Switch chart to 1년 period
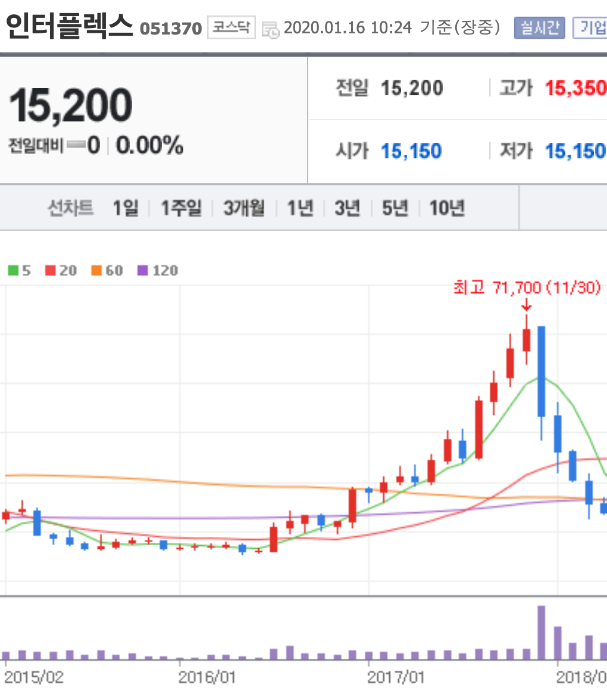 (x=300, y=208)
